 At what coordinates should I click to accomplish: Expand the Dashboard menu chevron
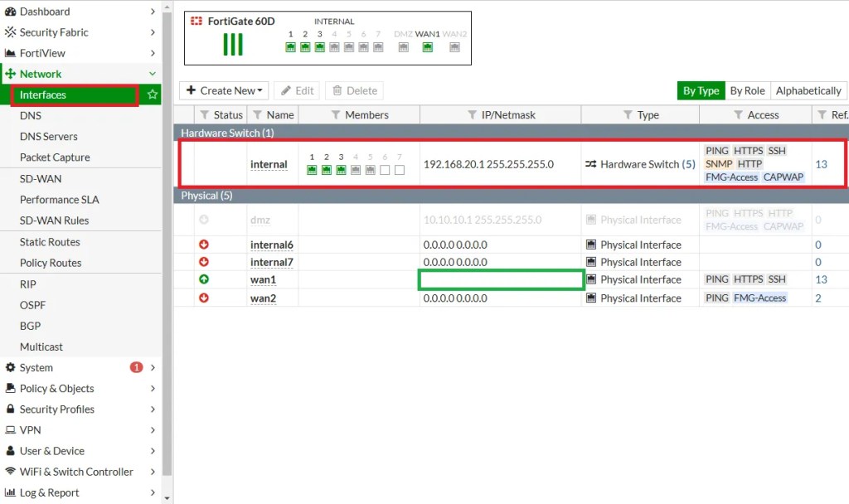153,12
